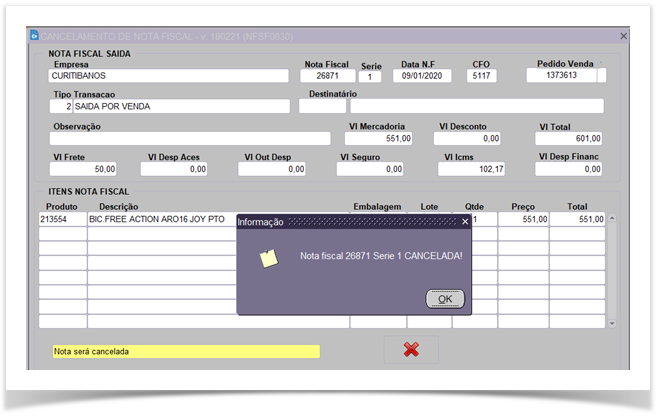Screen dimensions: 664x419
Task: Click the Data N.F field 09/01/2020
Action: coord(422,76)
